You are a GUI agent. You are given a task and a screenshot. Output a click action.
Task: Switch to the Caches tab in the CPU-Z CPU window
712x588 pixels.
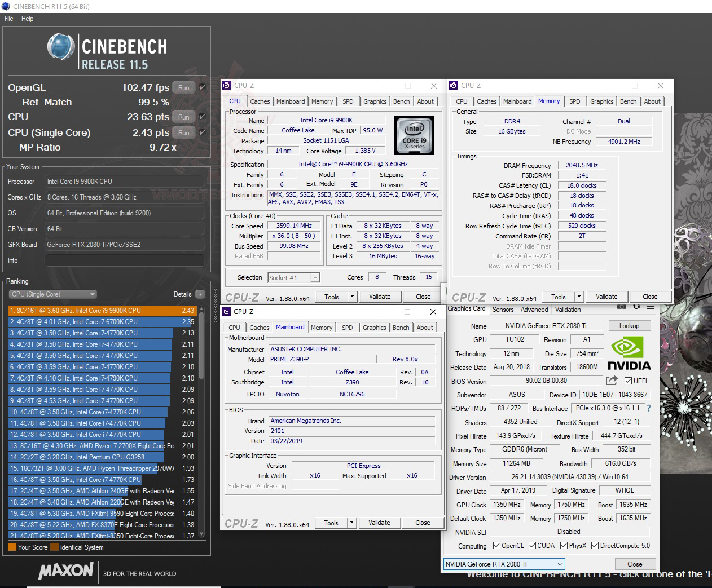pyautogui.click(x=260, y=101)
